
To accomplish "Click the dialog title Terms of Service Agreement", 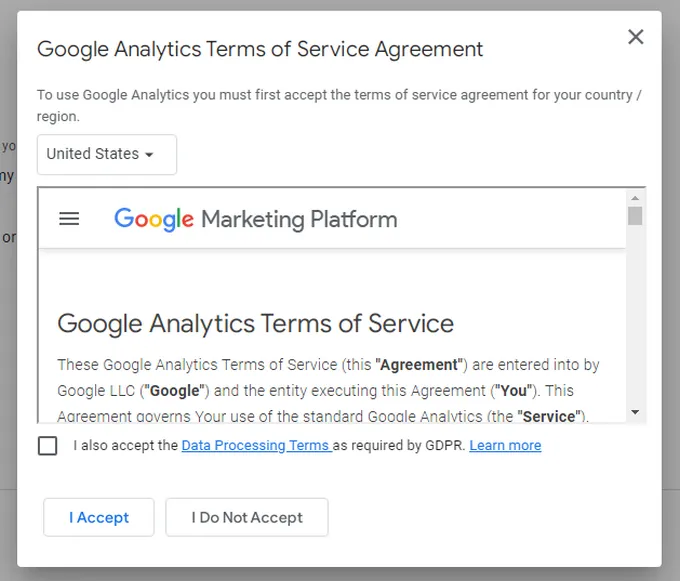I will [x=260, y=49].
